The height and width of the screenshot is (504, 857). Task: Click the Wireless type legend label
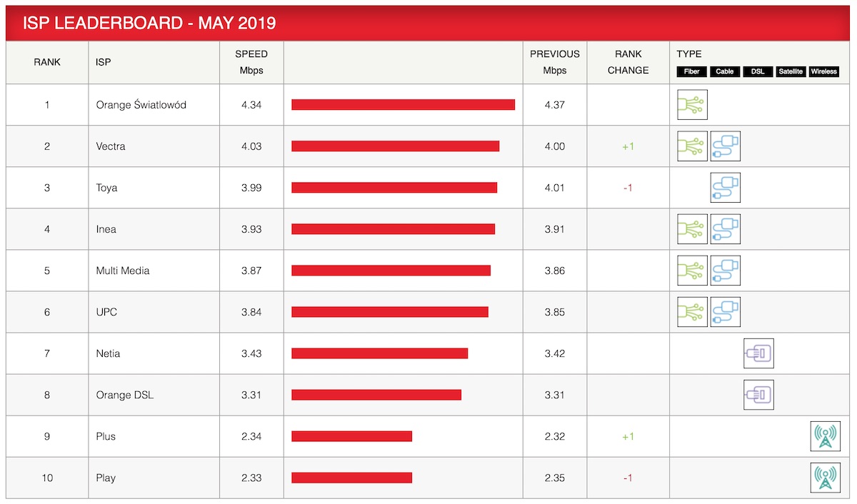coord(824,71)
